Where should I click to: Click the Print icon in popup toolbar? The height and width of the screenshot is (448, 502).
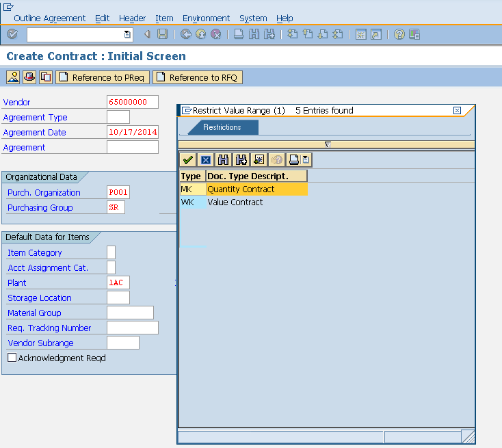pyautogui.click(x=293, y=159)
